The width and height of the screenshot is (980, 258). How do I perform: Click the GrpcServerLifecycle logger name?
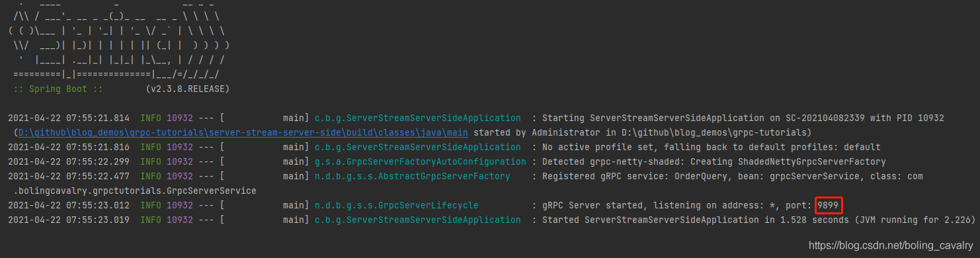click(396, 205)
